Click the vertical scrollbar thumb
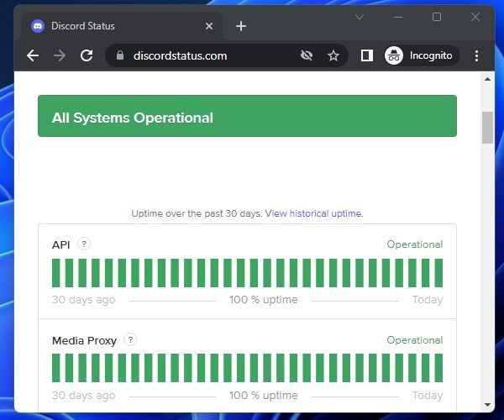 tap(487, 127)
